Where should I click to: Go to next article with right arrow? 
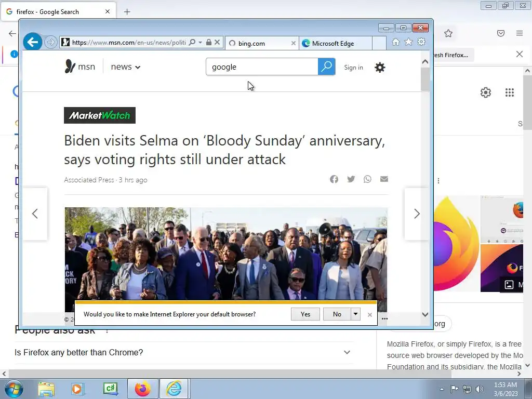pyautogui.click(x=417, y=214)
